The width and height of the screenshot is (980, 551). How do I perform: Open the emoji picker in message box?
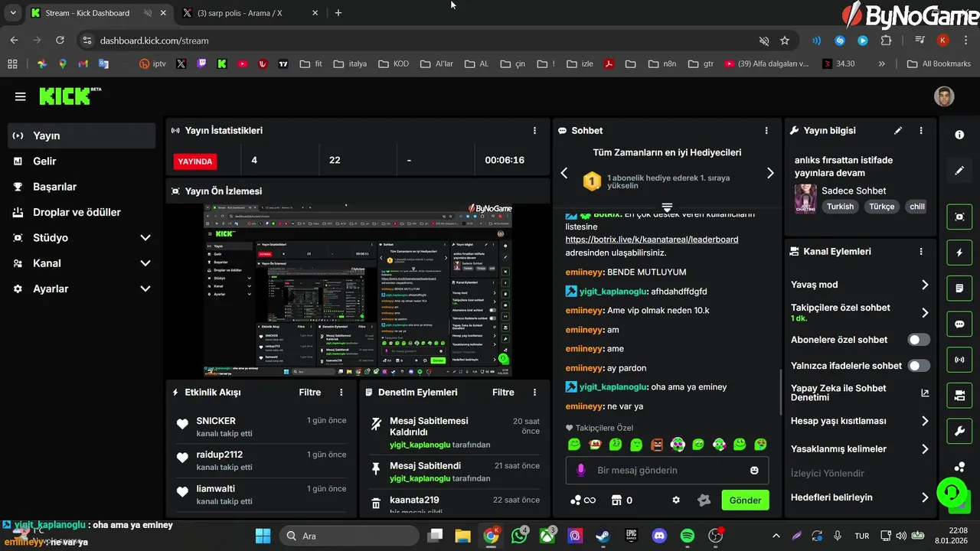tap(754, 470)
